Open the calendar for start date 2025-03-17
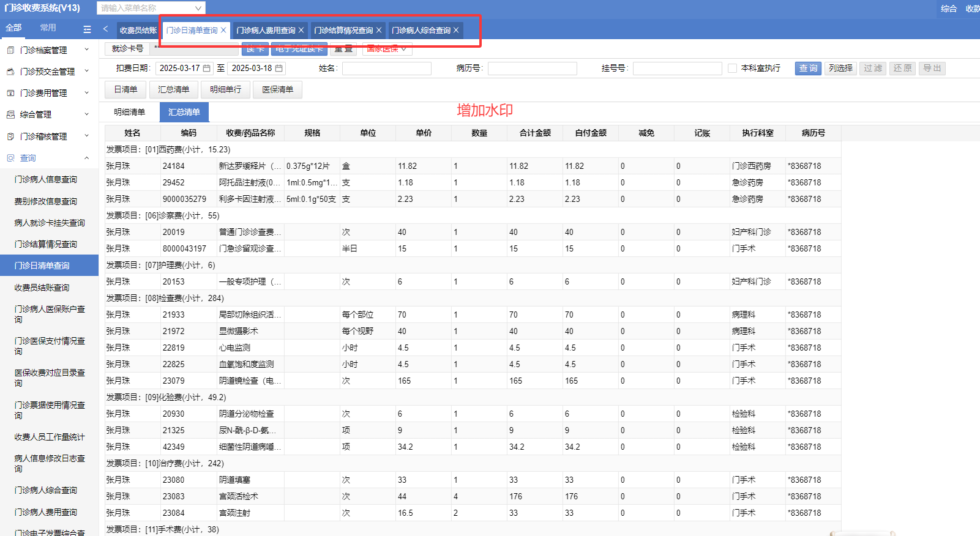This screenshot has width=980, height=536. (207, 69)
